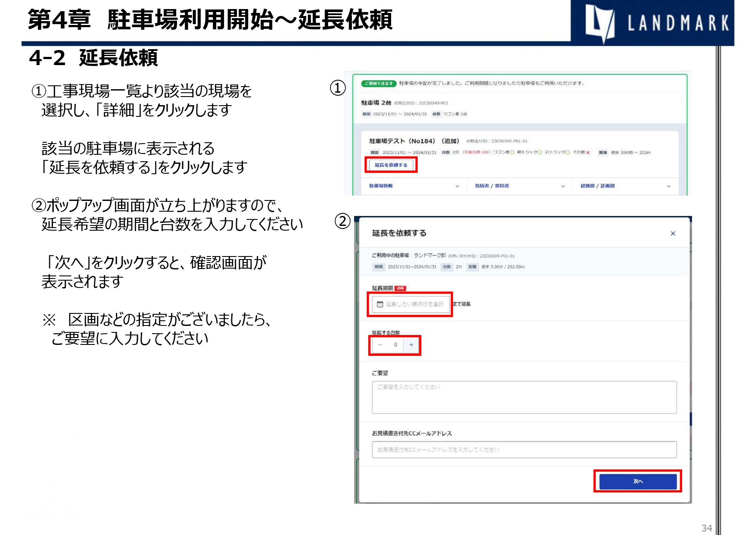This screenshot has height=535, width=756.
Task: Click the ワゴン車 2台 count text
Action: 455,114
